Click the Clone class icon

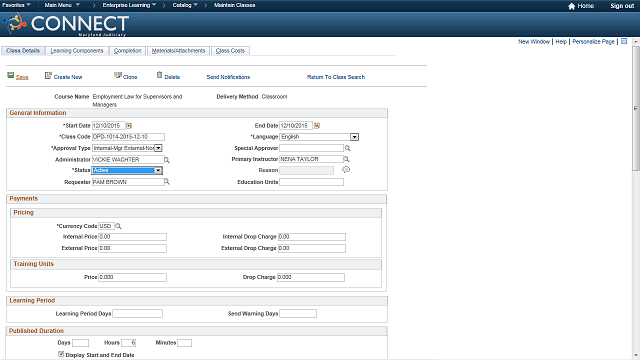118,75
